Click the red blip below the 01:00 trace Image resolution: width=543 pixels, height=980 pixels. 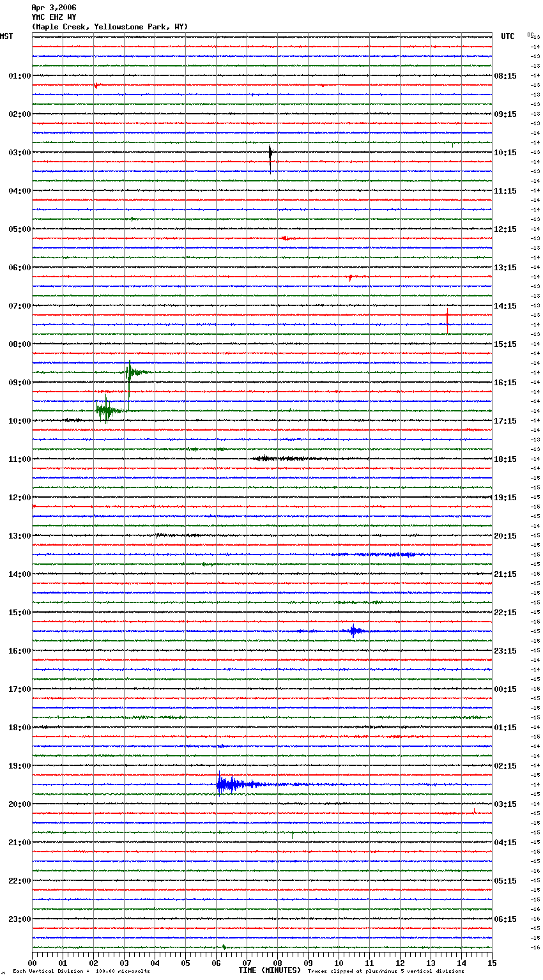pos(96,85)
